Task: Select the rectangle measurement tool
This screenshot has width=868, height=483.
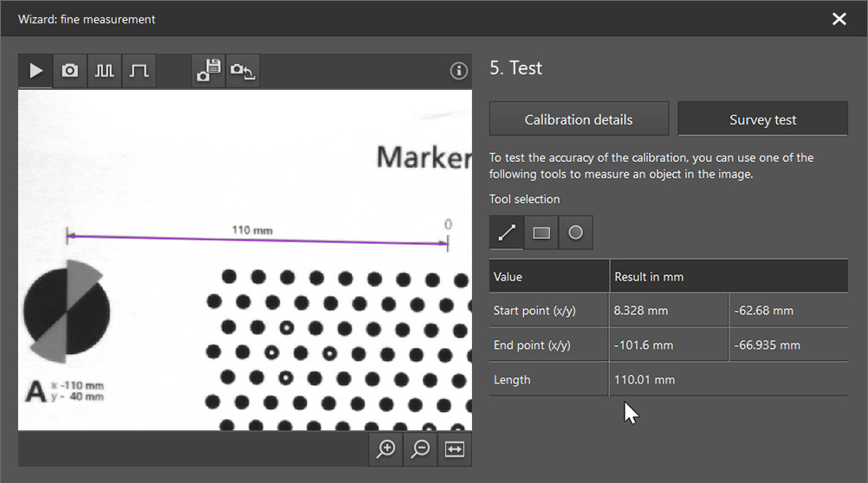Action: pyautogui.click(x=541, y=233)
